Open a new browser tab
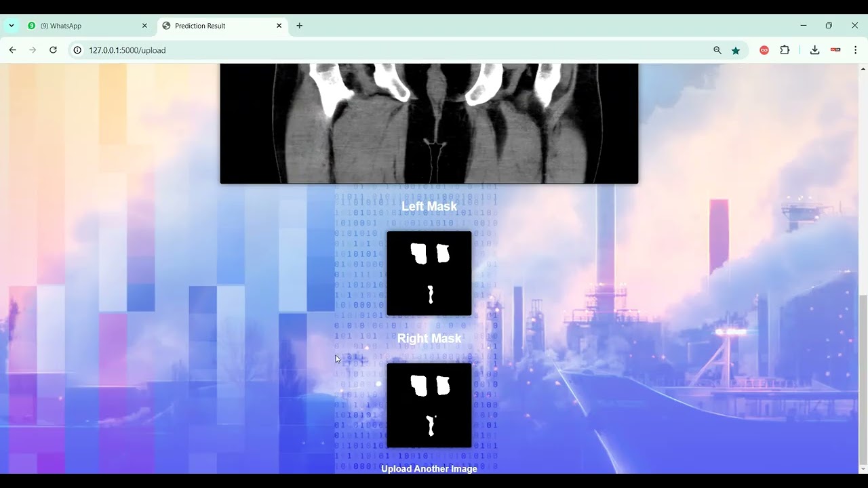 [300, 26]
